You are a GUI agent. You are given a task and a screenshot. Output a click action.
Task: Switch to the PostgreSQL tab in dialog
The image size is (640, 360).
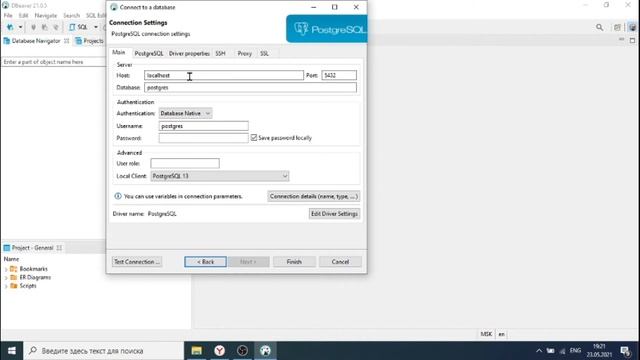(x=149, y=53)
